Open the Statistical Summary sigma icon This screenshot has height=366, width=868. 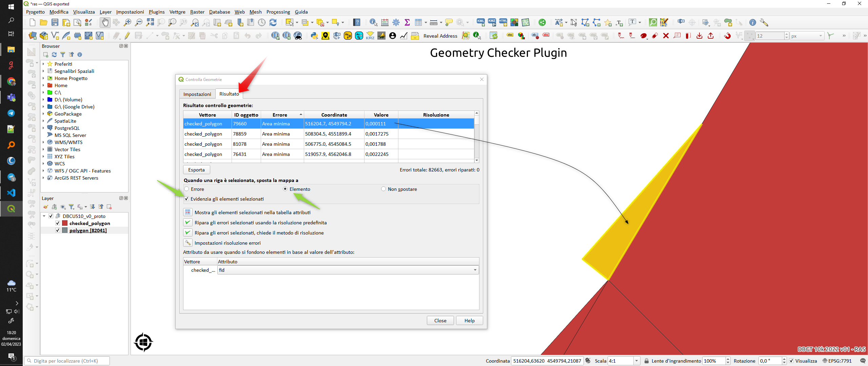407,23
